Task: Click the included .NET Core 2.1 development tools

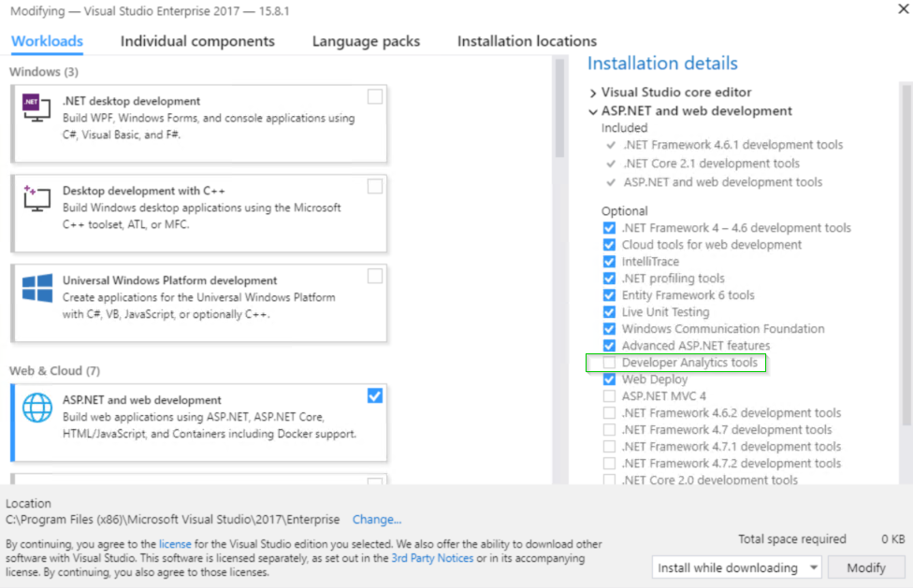Action: (711, 164)
